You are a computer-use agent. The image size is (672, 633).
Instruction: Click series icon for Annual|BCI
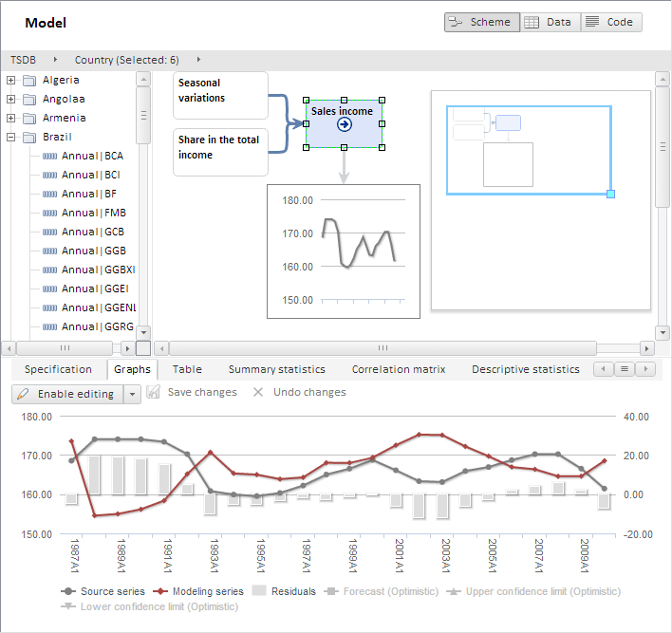[49, 176]
